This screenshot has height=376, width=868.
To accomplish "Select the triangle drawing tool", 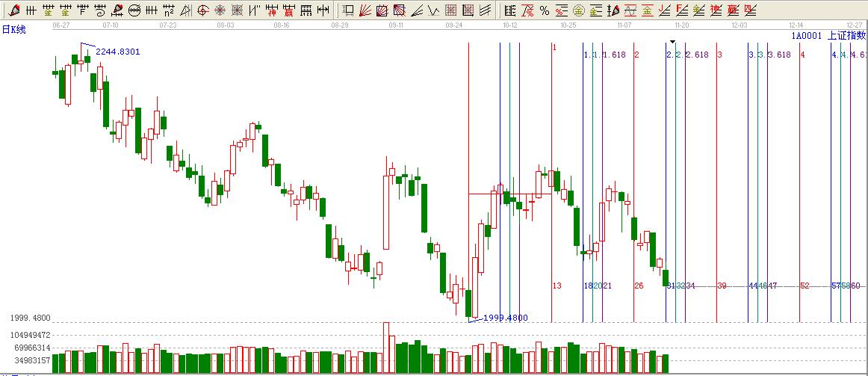I will [186, 10].
